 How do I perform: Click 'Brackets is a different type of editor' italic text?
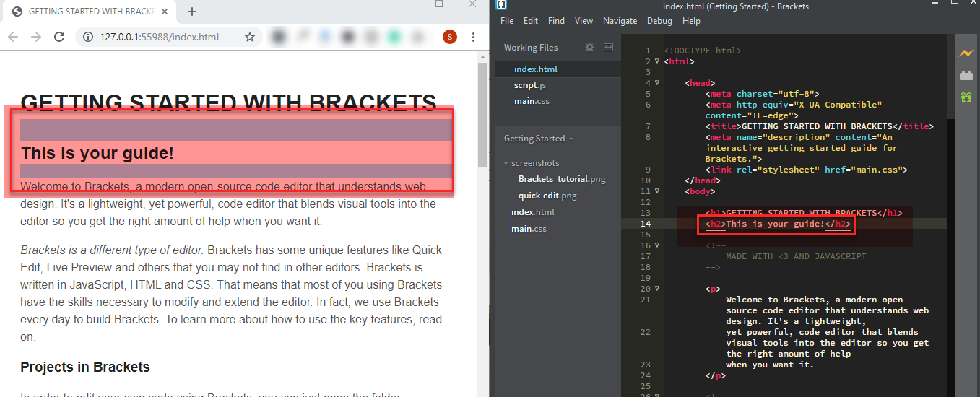tap(112, 250)
